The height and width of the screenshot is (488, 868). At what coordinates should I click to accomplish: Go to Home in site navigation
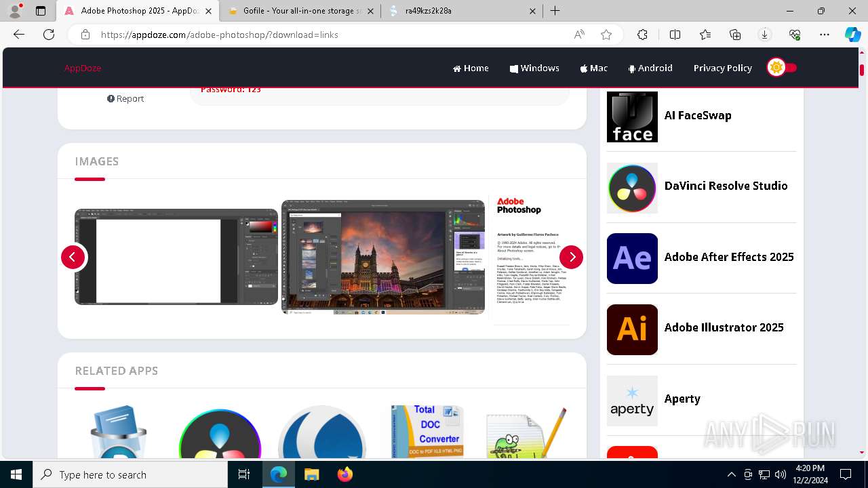click(471, 68)
